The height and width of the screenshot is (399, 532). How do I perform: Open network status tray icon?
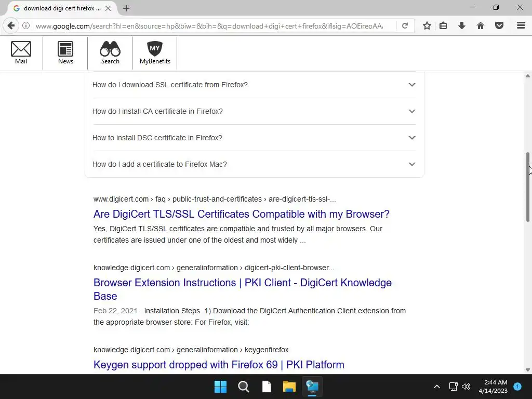click(453, 387)
